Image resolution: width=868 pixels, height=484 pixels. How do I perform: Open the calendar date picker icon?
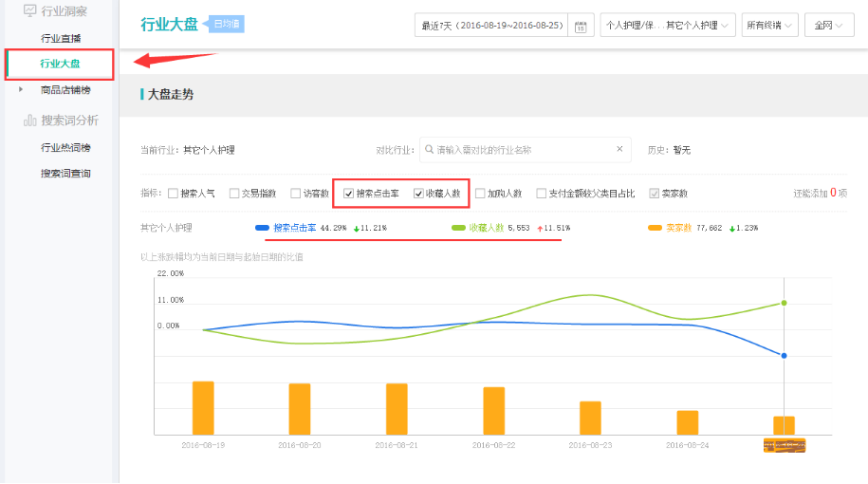581,27
